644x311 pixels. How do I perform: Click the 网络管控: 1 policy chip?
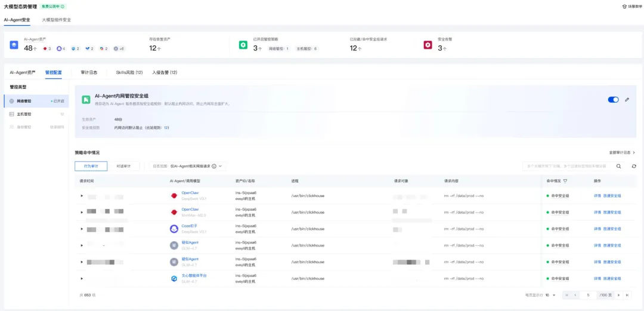pos(279,48)
